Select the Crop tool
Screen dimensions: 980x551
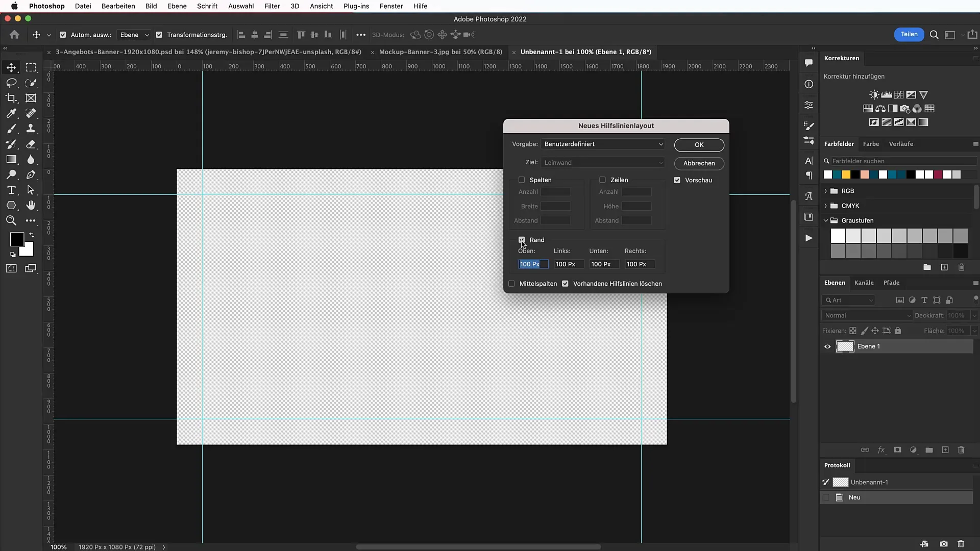coord(11,98)
